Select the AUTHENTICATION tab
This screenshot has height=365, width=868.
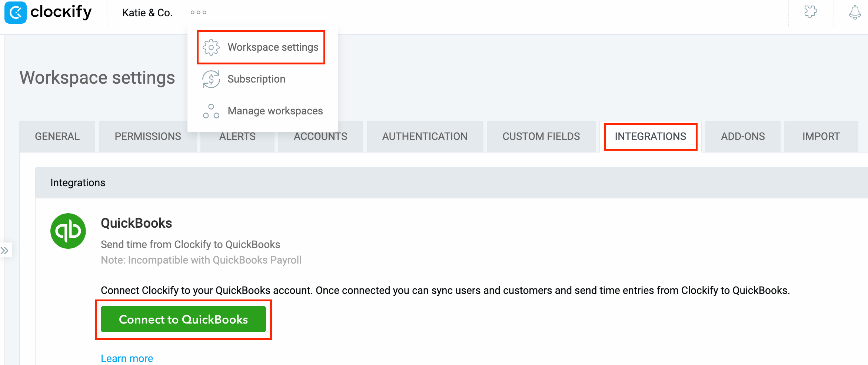point(425,136)
